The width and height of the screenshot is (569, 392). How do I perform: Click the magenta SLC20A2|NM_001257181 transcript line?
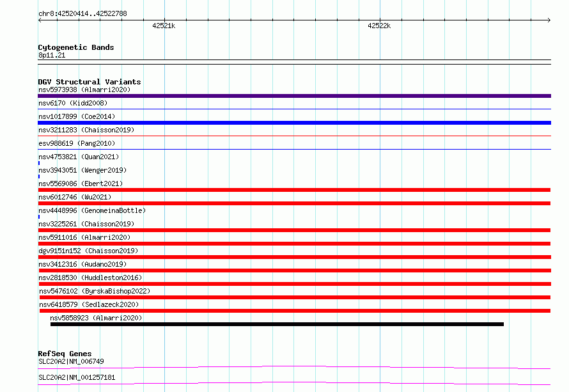point(294,383)
